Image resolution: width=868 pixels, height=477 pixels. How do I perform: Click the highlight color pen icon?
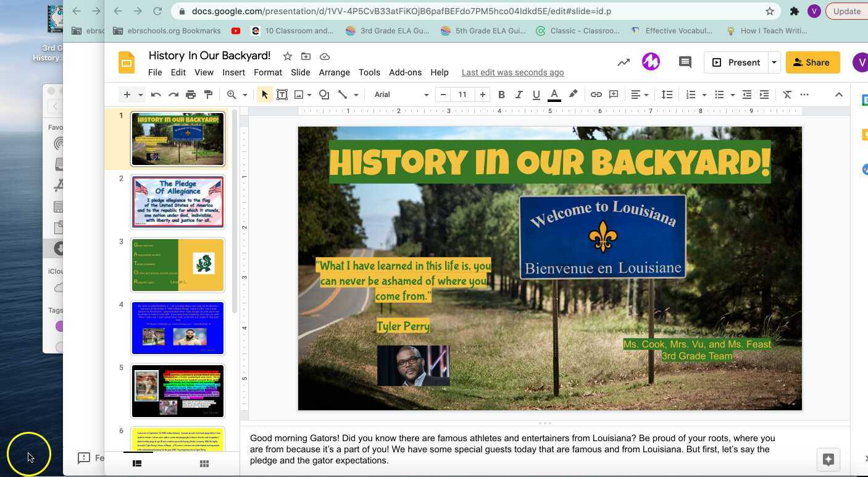click(x=573, y=95)
